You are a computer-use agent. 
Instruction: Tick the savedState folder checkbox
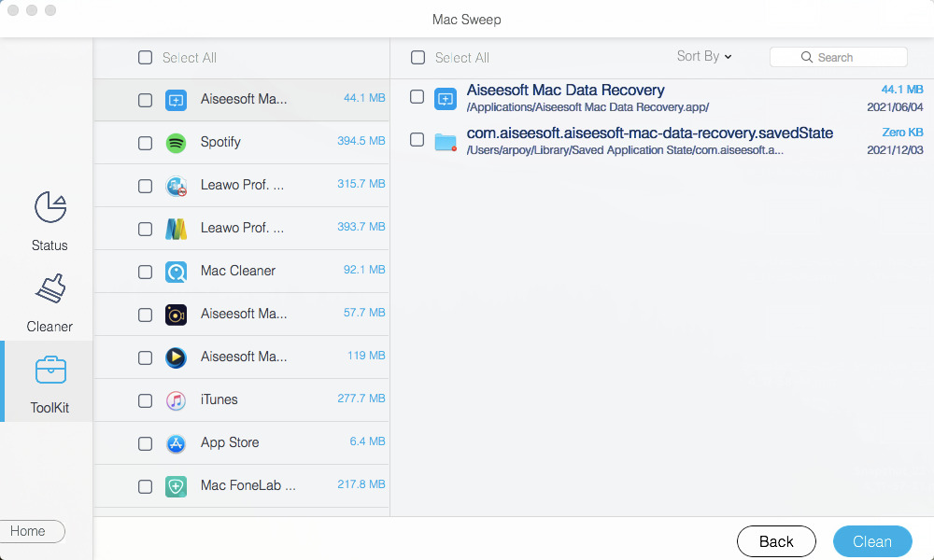(417, 139)
